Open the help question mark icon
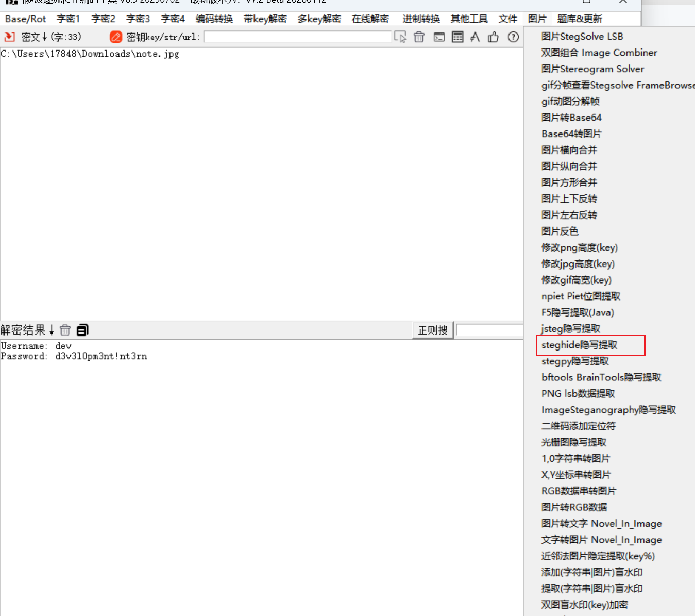Viewport: 695px width, 616px height. click(513, 37)
